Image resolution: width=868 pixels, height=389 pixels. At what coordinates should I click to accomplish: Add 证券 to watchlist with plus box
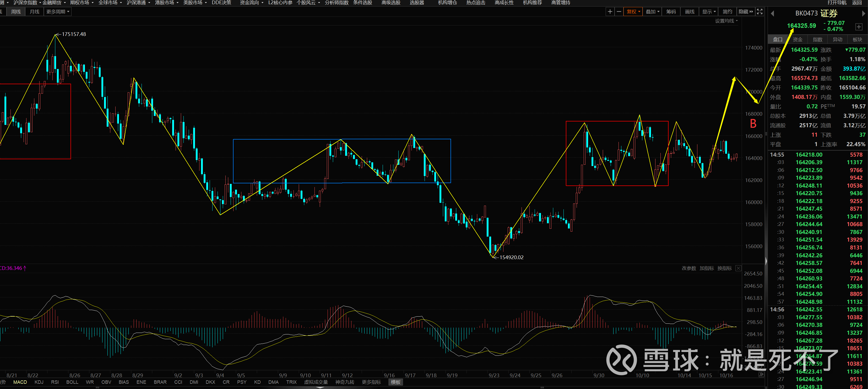[x=859, y=27]
